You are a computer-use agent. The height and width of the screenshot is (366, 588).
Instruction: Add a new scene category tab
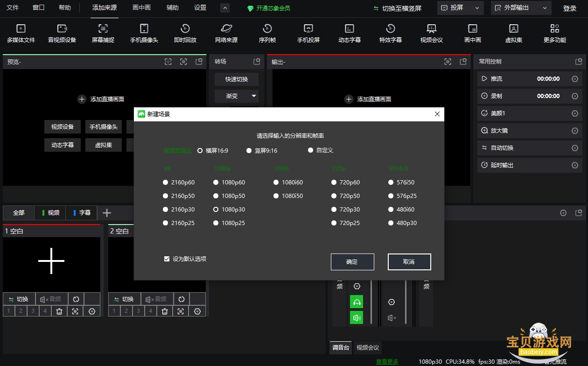107,213
